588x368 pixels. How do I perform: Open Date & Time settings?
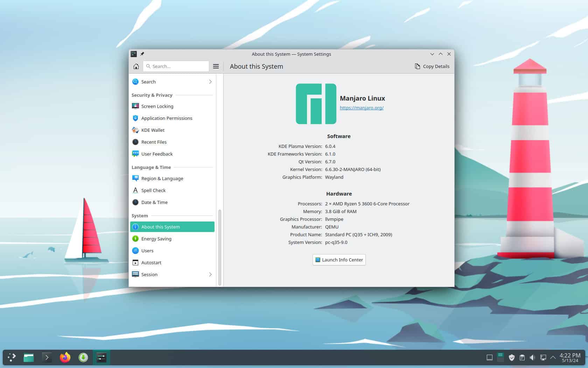click(154, 202)
